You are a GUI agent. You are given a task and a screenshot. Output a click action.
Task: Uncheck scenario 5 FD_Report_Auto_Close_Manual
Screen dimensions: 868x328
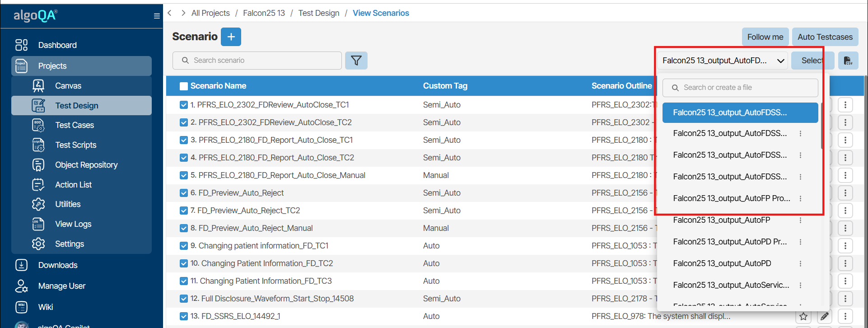(x=184, y=175)
